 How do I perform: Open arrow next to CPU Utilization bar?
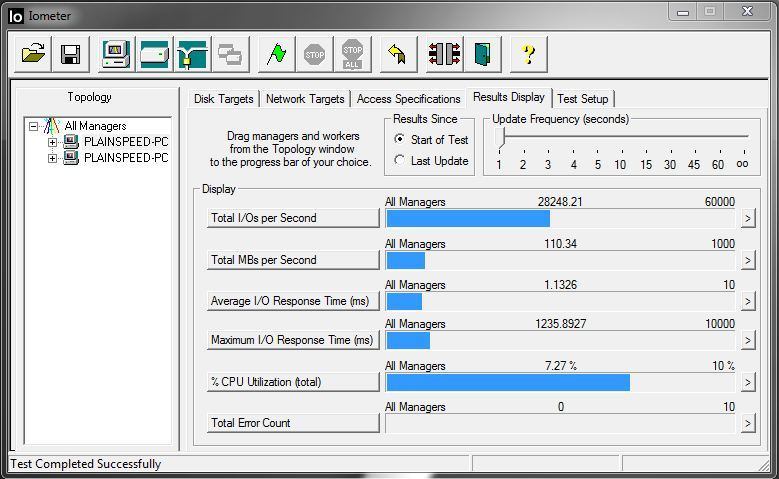coord(748,382)
